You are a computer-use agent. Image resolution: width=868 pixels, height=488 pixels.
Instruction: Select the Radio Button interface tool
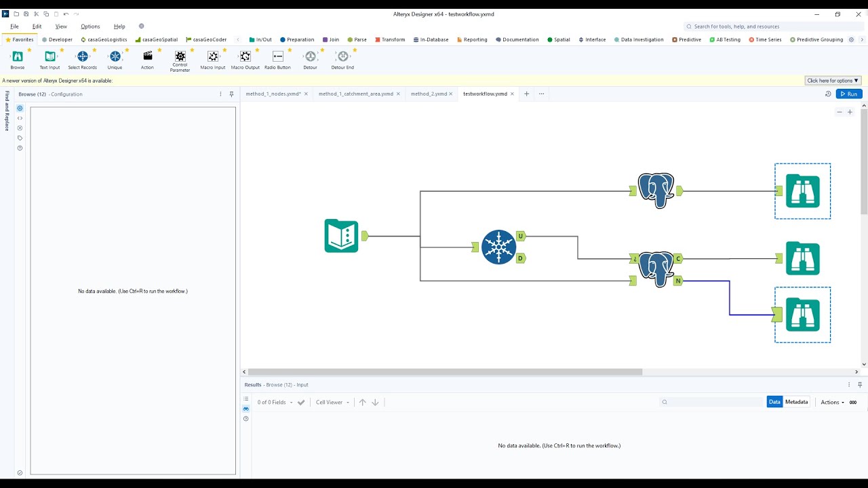point(277,57)
